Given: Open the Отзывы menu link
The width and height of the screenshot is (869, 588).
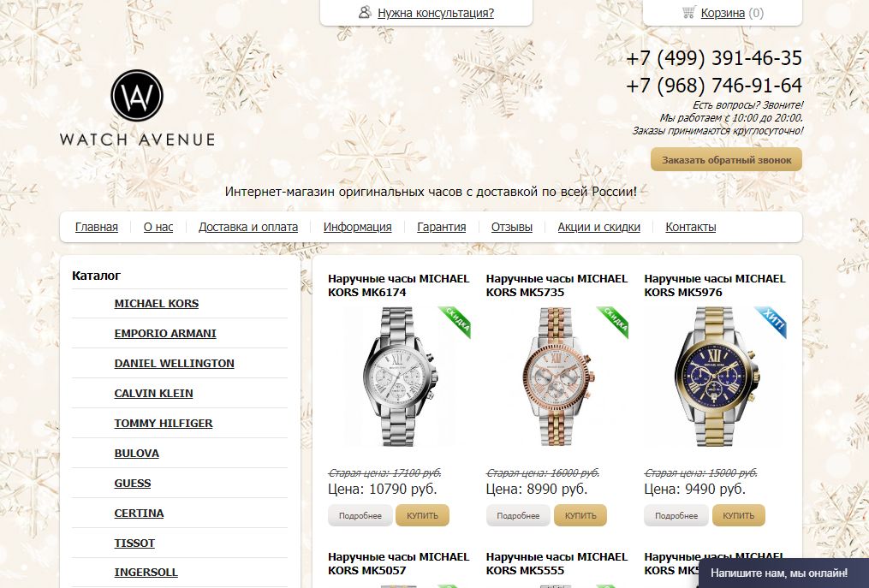Looking at the screenshot, I should pyautogui.click(x=511, y=227).
